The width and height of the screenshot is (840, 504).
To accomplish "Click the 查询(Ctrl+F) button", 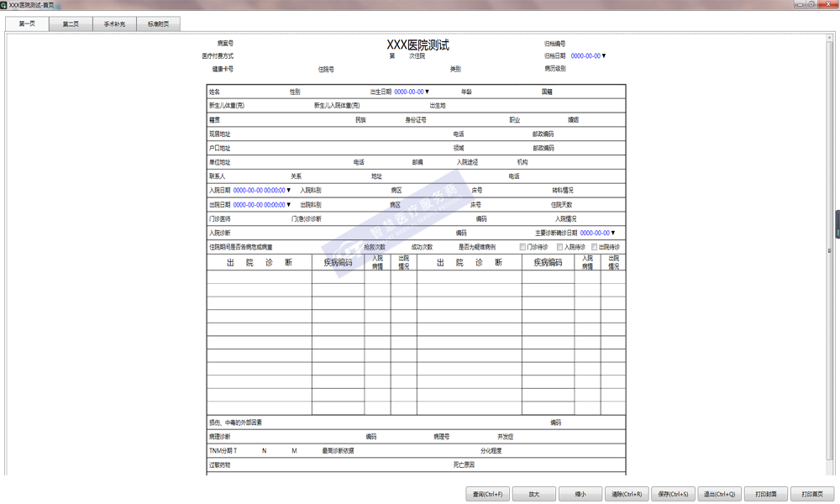I will 487,495.
